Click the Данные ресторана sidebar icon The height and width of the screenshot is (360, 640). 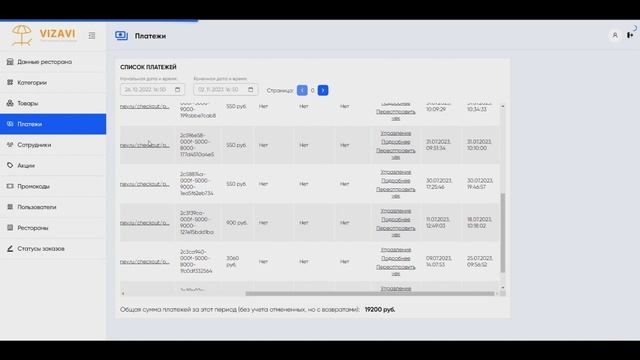(x=10, y=62)
